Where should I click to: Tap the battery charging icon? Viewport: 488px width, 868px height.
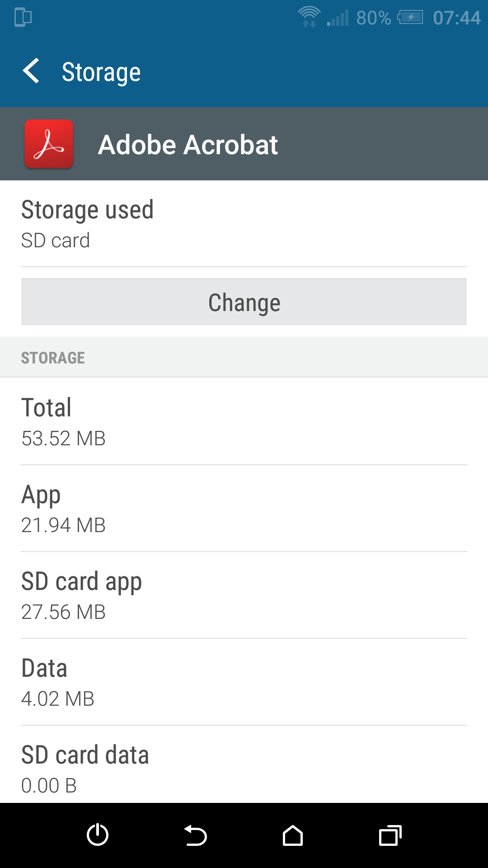pyautogui.click(x=410, y=18)
